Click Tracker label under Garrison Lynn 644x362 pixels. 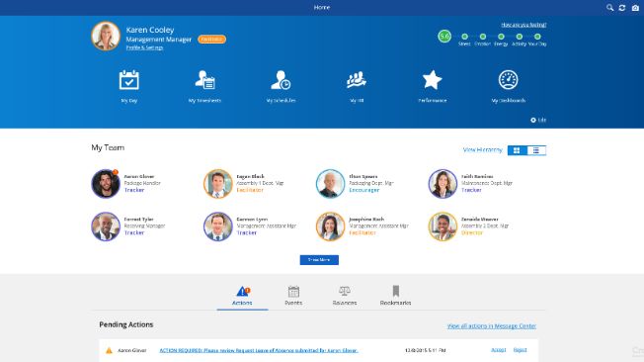(x=247, y=232)
